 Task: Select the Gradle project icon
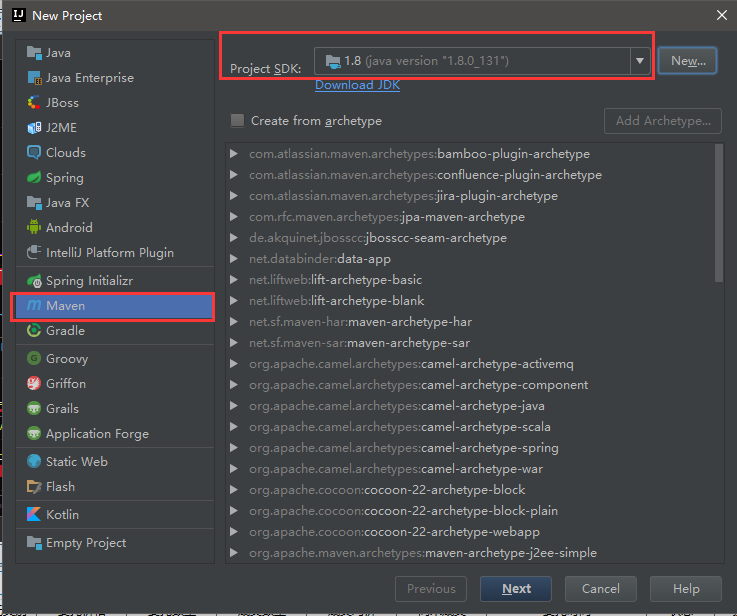34,331
